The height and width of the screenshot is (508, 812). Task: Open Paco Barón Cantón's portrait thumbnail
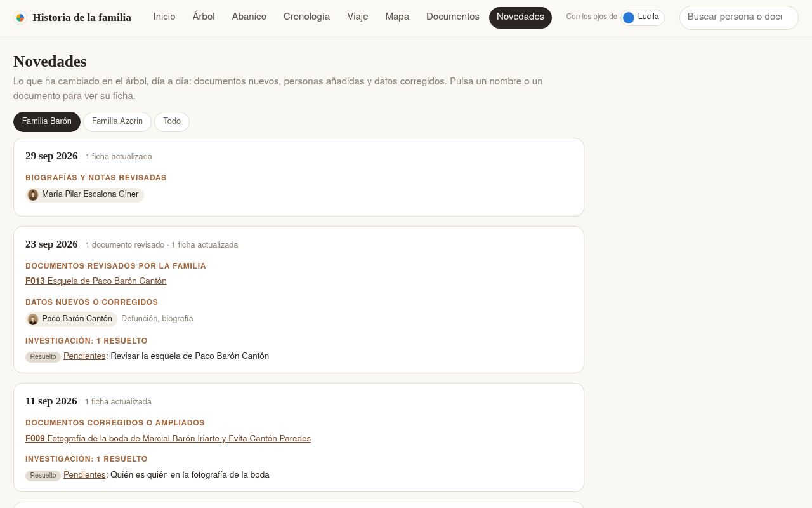33,319
